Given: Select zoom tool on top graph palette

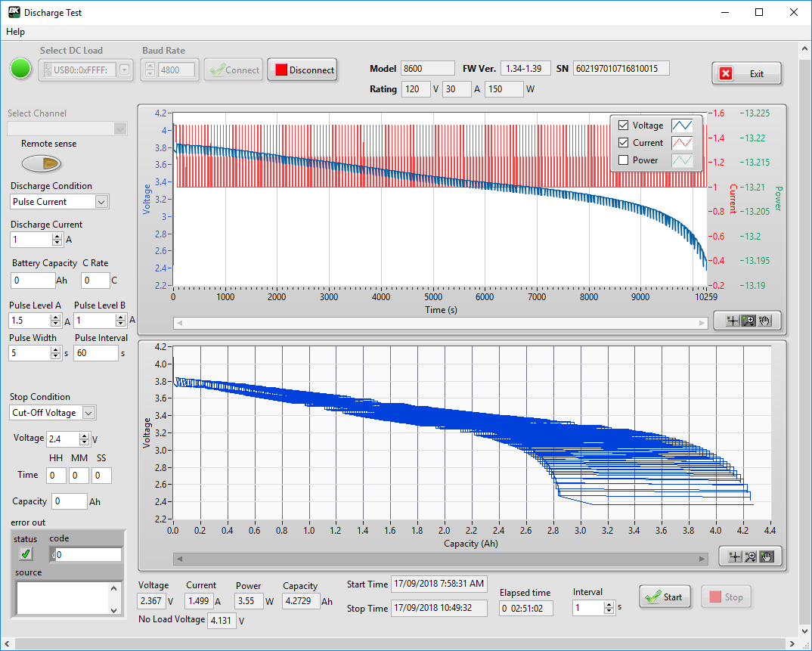Looking at the screenshot, I should click(x=748, y=321).
